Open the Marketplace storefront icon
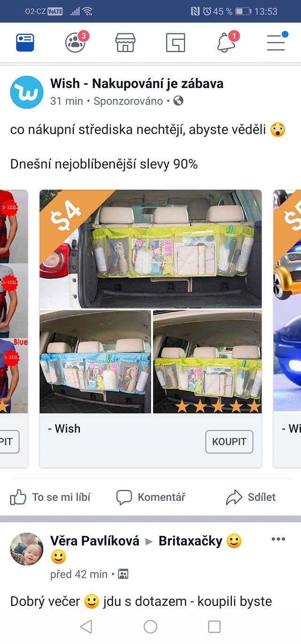 point(126,42)
